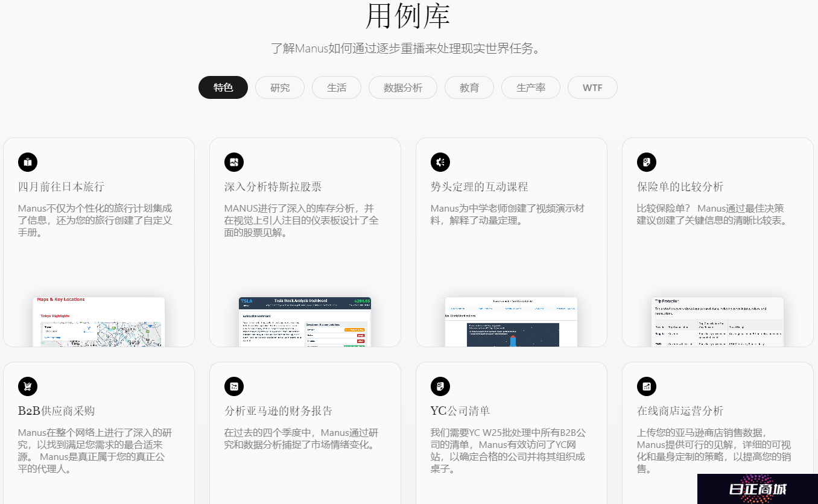Click the icon on 势头定理的互动课程 card
The image size is (818, 504).
click(440, 162)
